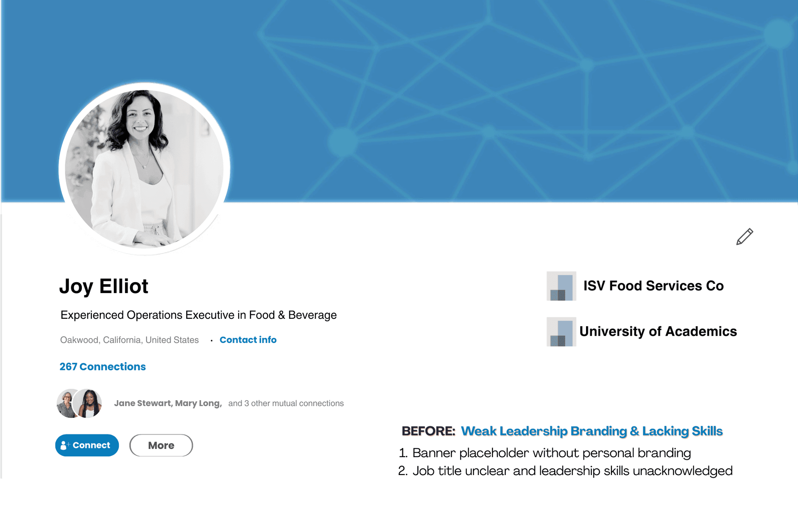Click the Joy Elliot profile name
Image resolution: width=798 pixels, height=532 pixels.
[x=103, y=286]
